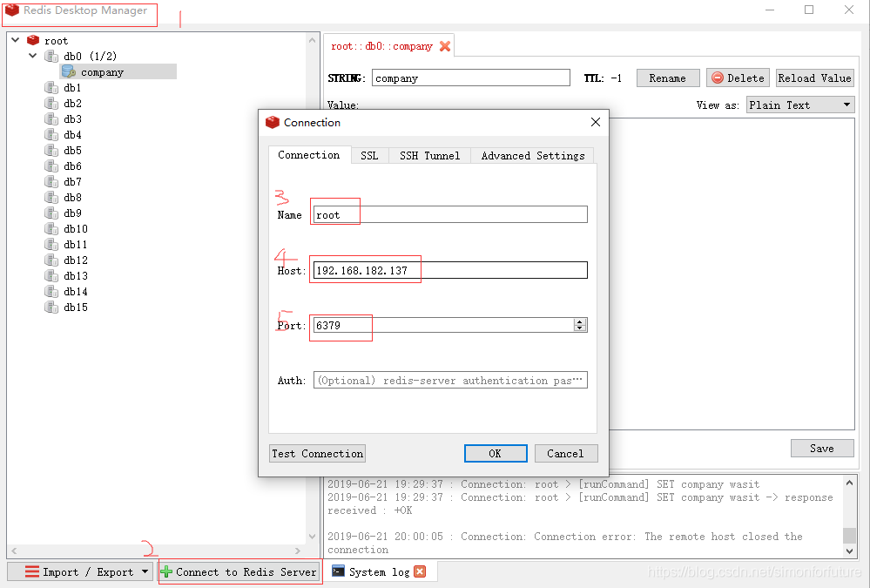
Task: Click the STRING key name field
Action: pyautogui.click(x=470, y=78)
